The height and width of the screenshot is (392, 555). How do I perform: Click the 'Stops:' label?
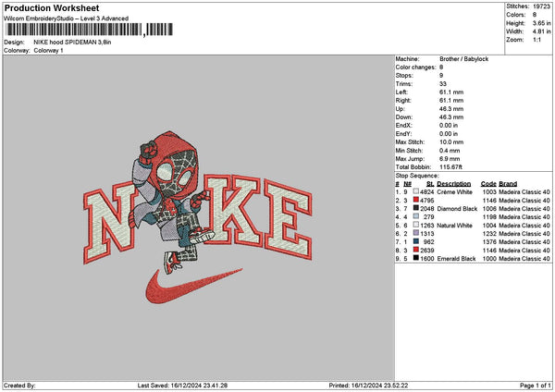point(404,76)
